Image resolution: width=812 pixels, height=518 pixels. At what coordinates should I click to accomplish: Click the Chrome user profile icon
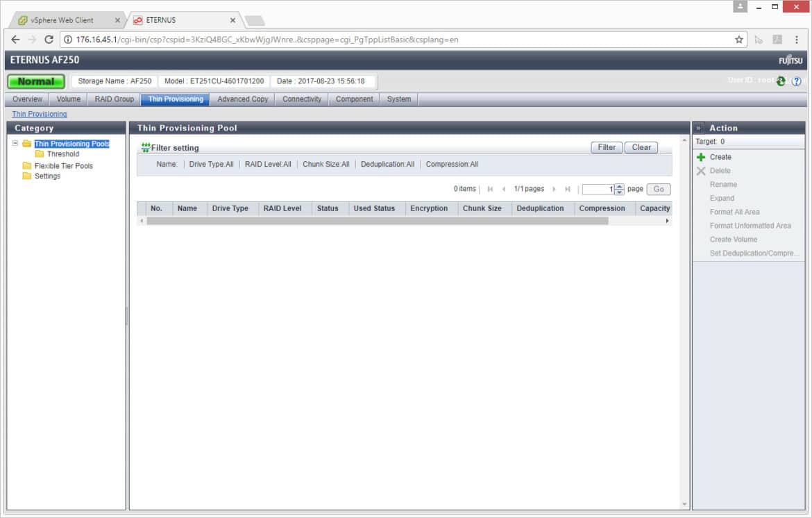click(x=740, y=7)
